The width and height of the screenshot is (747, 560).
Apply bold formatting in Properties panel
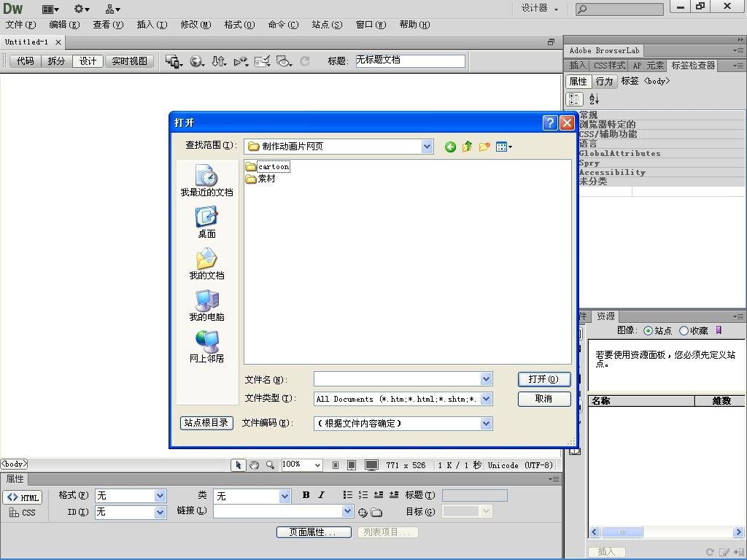[306, 495]
